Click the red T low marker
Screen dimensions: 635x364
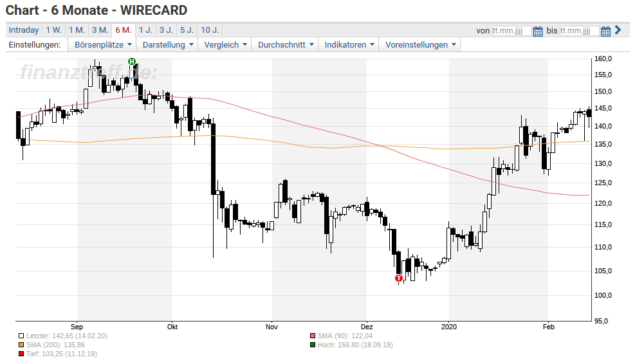click(x=399, y=278)
